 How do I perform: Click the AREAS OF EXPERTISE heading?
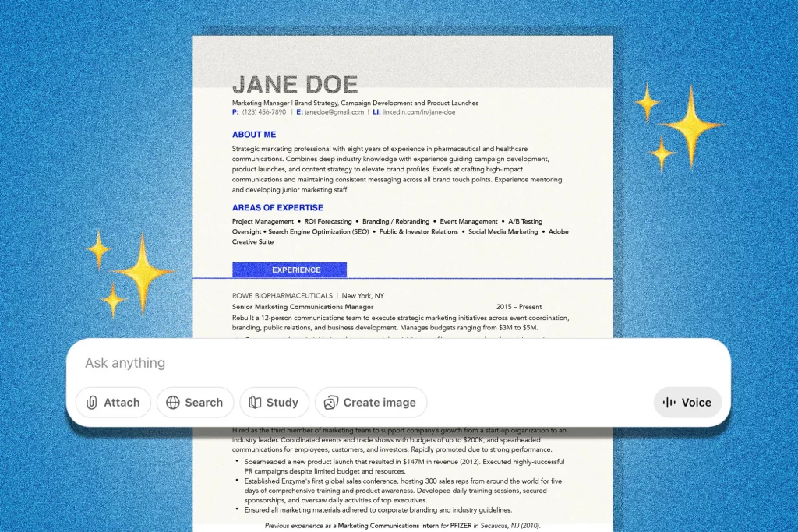(277, 207)
